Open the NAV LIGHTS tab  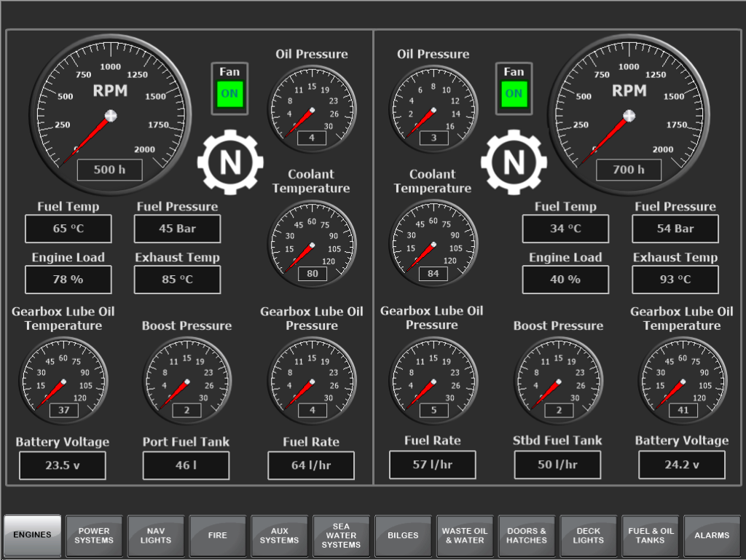coord(156,535)
